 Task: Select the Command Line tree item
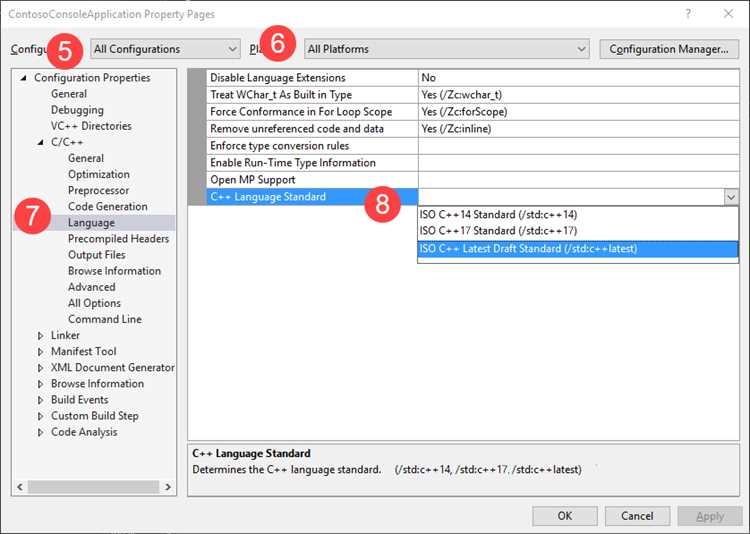105,319
